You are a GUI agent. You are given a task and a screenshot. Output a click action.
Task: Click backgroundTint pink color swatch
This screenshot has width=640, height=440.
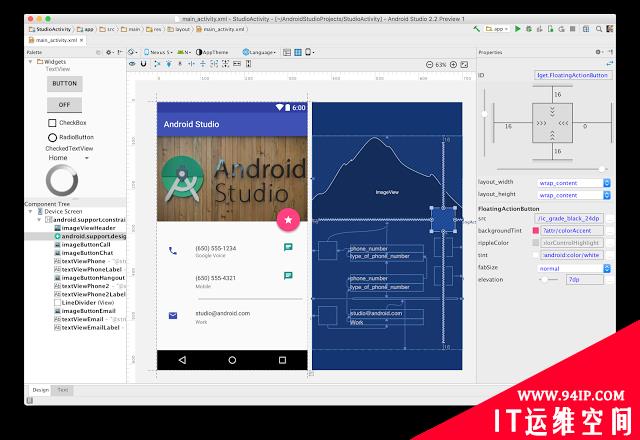(x=536, y=231)
